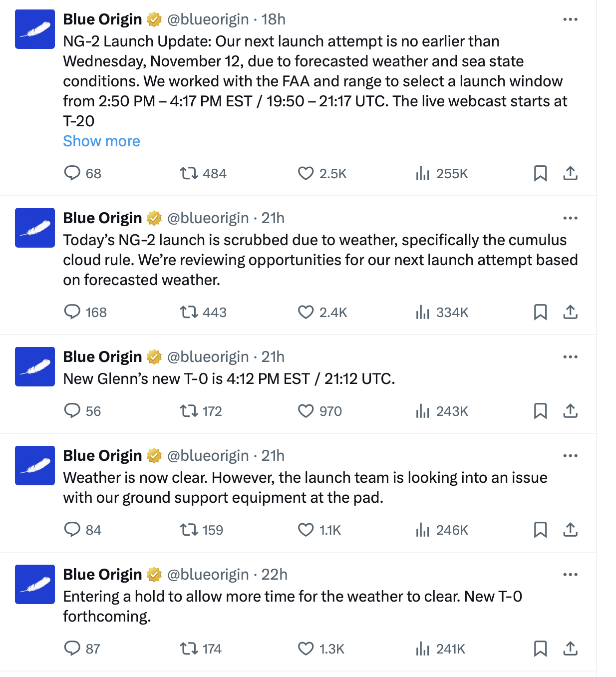
Task: Open the share menu on the hold announcement tweet
Action: pos(571,649)
